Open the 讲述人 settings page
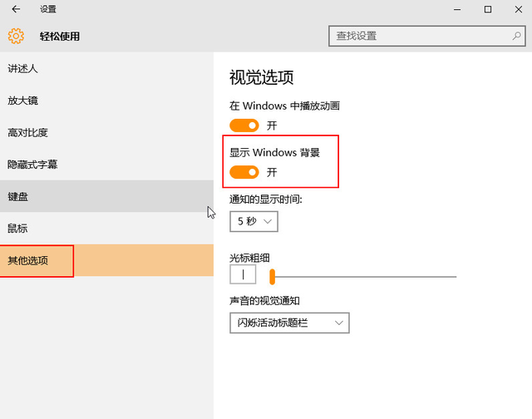The width and height of the screenshot is (532, 419). pos(23,68)
